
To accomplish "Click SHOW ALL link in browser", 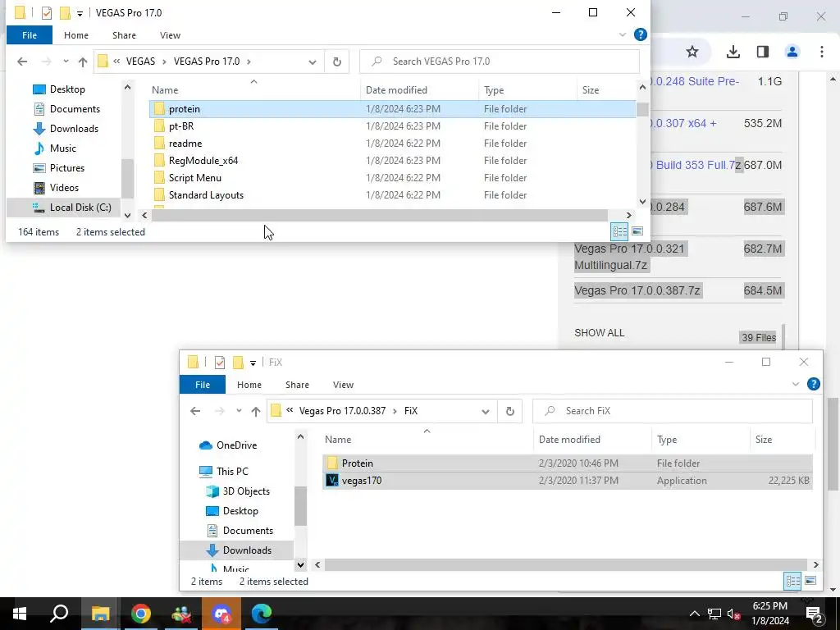I will coord(599,333).
